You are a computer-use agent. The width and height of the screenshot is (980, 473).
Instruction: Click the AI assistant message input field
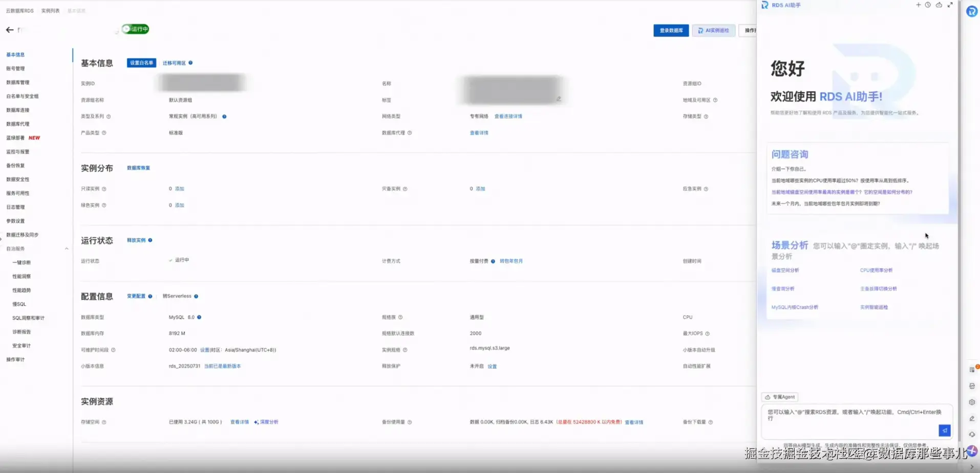click(857, 421)
